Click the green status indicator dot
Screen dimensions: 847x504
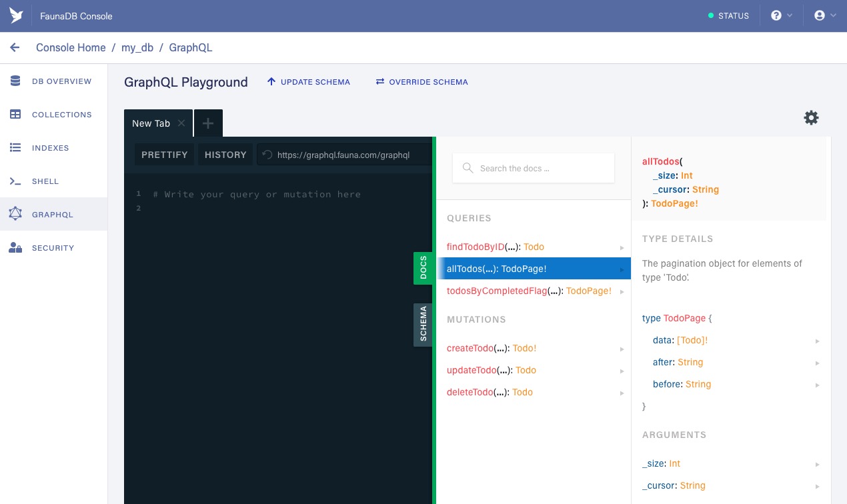(x=711, y=16)
